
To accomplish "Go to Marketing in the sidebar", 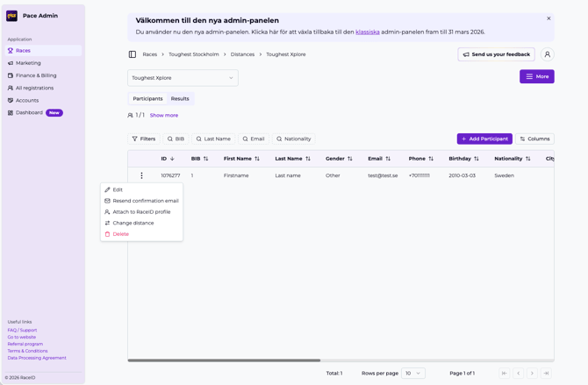I will click(28, 63).
